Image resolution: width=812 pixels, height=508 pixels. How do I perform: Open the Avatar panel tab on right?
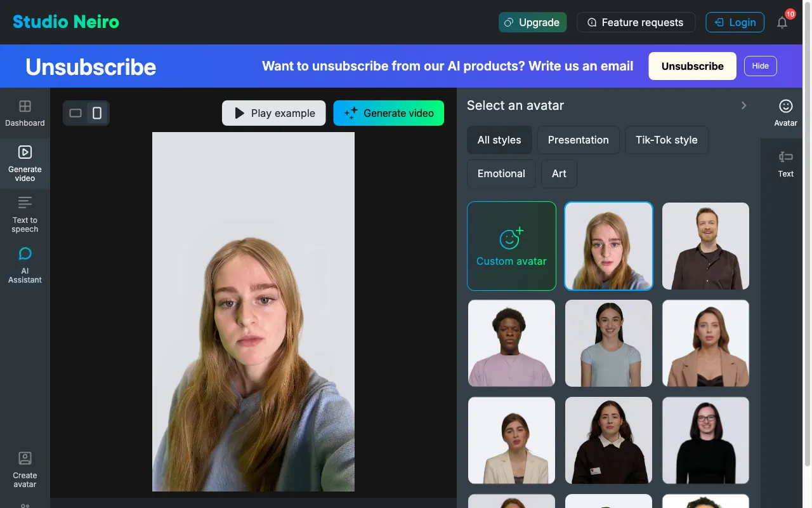pyautogui.click(x=785, y=113)
